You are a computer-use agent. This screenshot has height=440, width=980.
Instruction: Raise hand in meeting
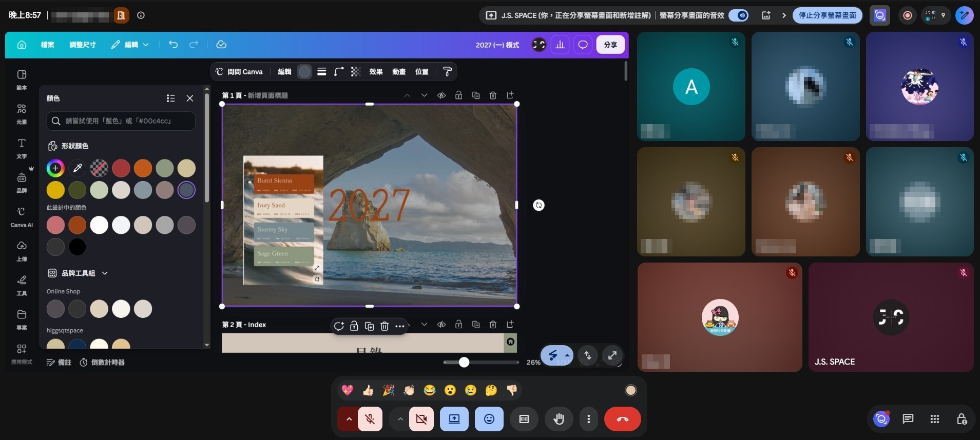click(559, 419)
